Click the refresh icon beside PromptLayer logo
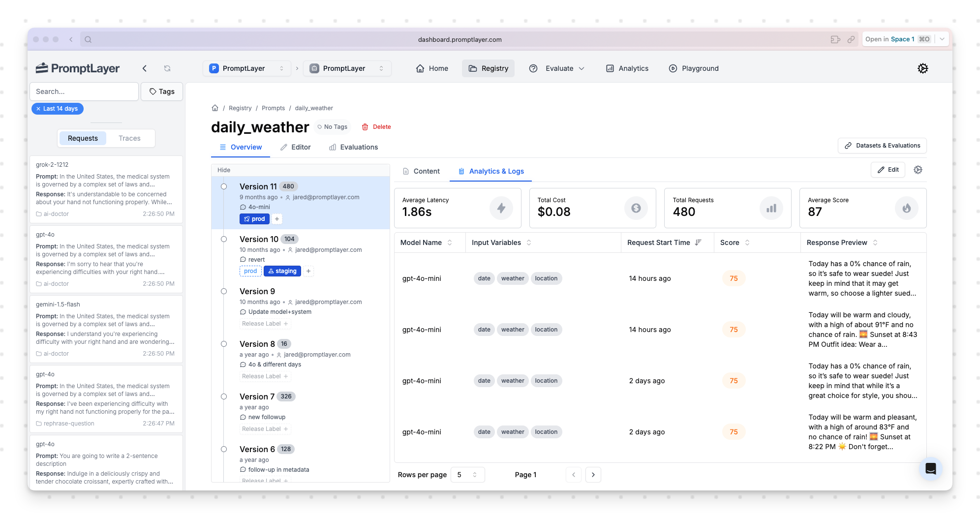 pos(167,68)
